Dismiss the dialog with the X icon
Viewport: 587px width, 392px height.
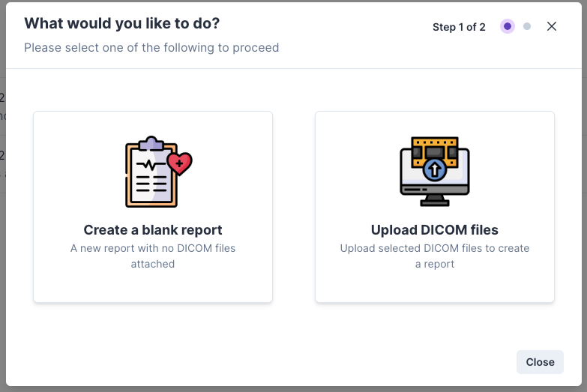pyautogui.click(x=552, y=26)
